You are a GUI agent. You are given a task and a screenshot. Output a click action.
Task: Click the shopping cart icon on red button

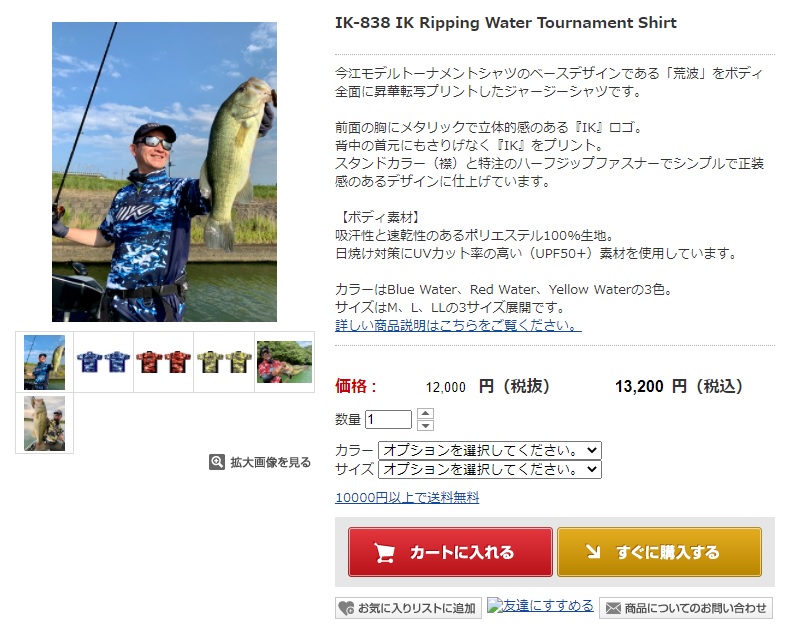(384, 552)
